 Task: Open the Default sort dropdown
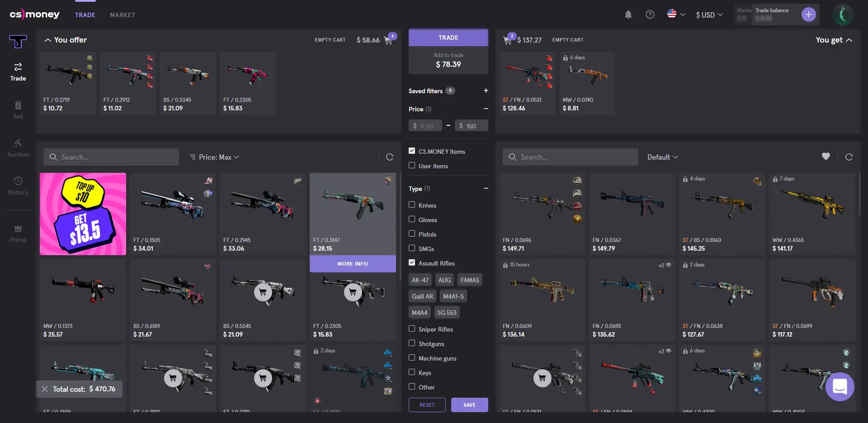pyautogui.click(x=663, y=157)
